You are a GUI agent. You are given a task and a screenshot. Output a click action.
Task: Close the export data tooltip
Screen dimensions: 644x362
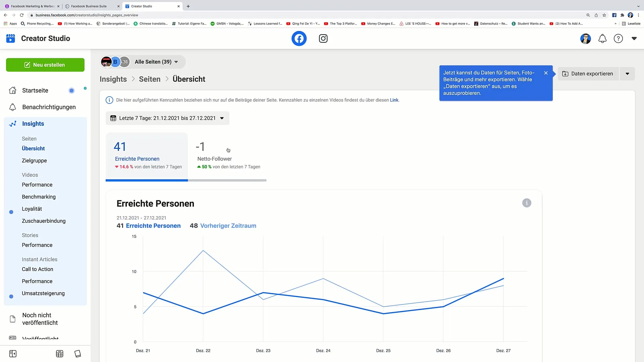(x=546, y=72)
